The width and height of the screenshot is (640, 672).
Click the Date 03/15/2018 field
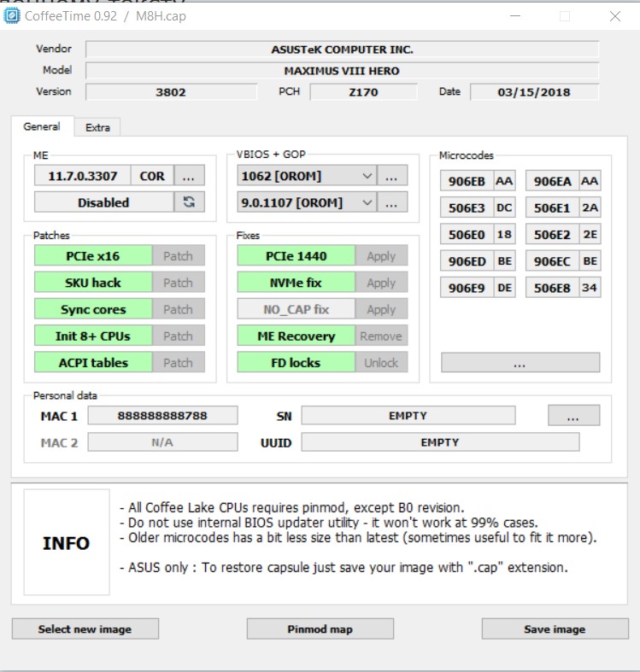click(534, 91)
